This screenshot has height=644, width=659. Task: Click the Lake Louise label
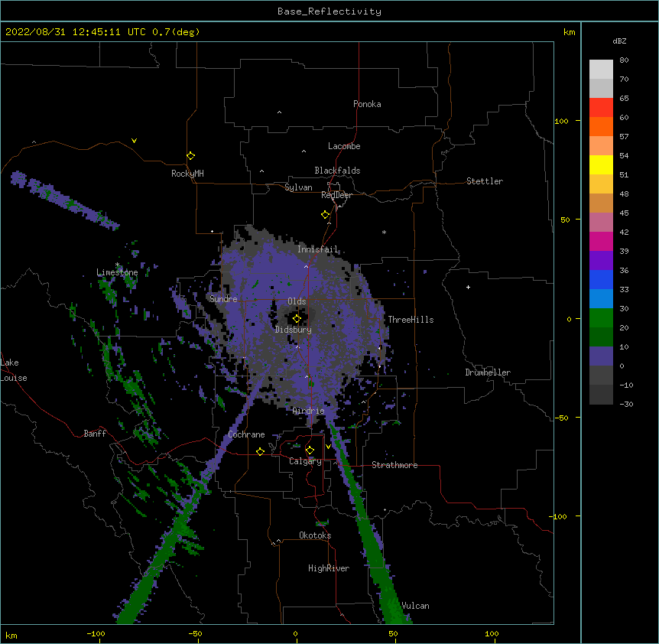14,370
